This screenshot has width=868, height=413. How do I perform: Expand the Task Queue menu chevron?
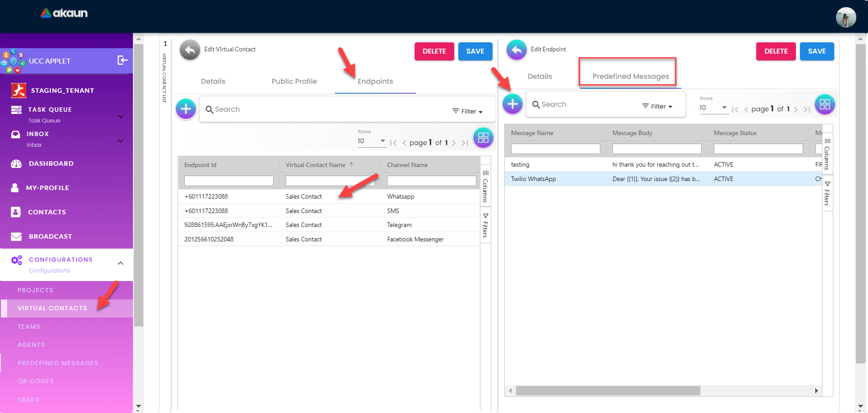pyautogui.click(x=120, y=116)
